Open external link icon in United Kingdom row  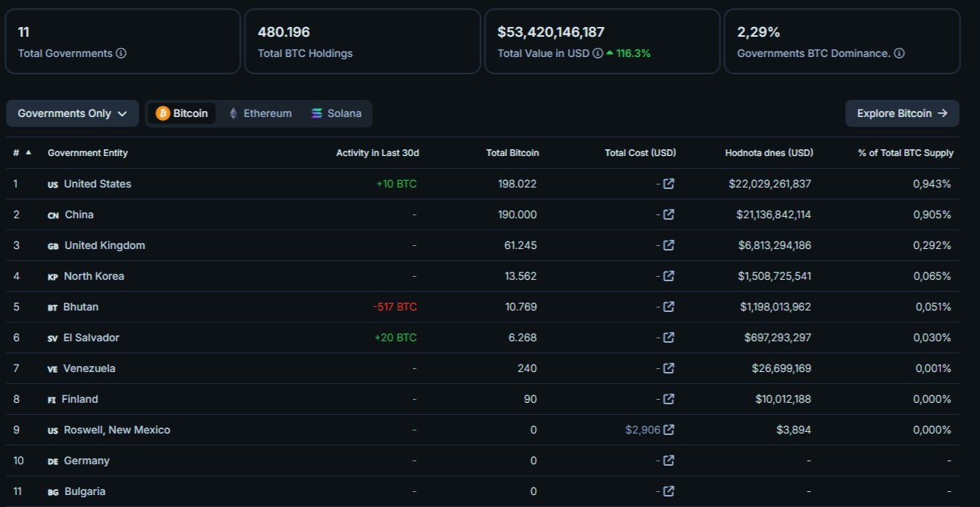point(669,245)
